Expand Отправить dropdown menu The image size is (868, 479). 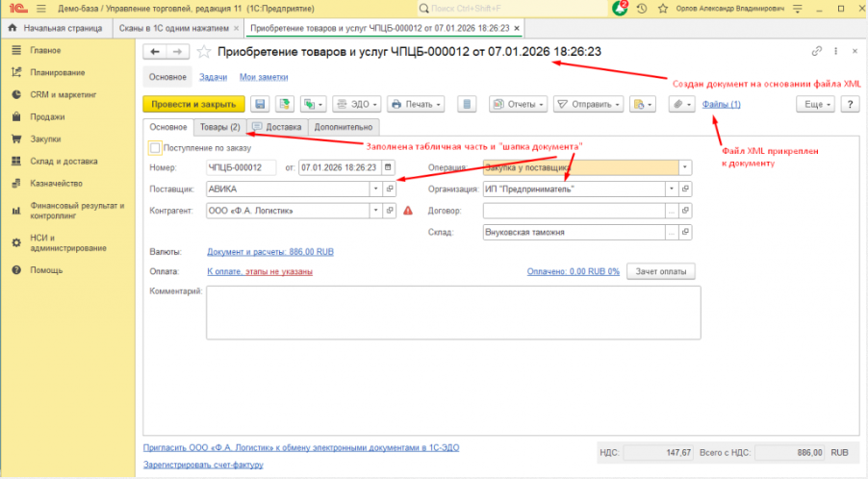click(x=588, y=104)
